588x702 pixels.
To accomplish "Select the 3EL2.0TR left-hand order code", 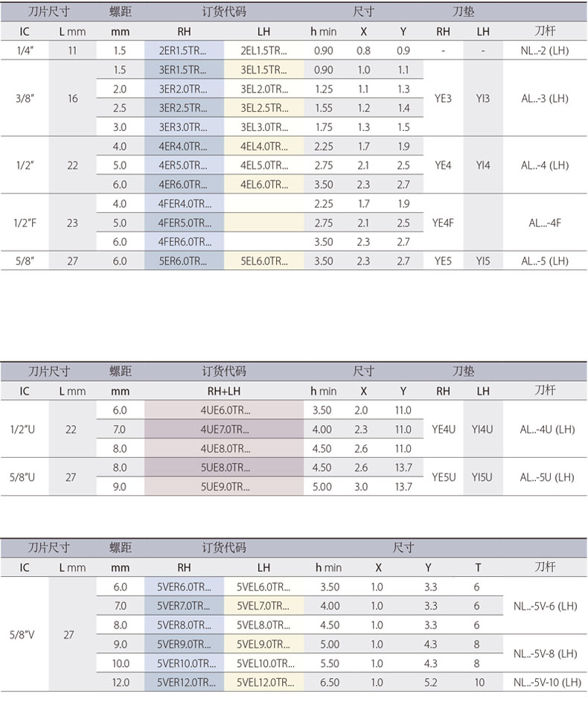I will pos(263,89).
